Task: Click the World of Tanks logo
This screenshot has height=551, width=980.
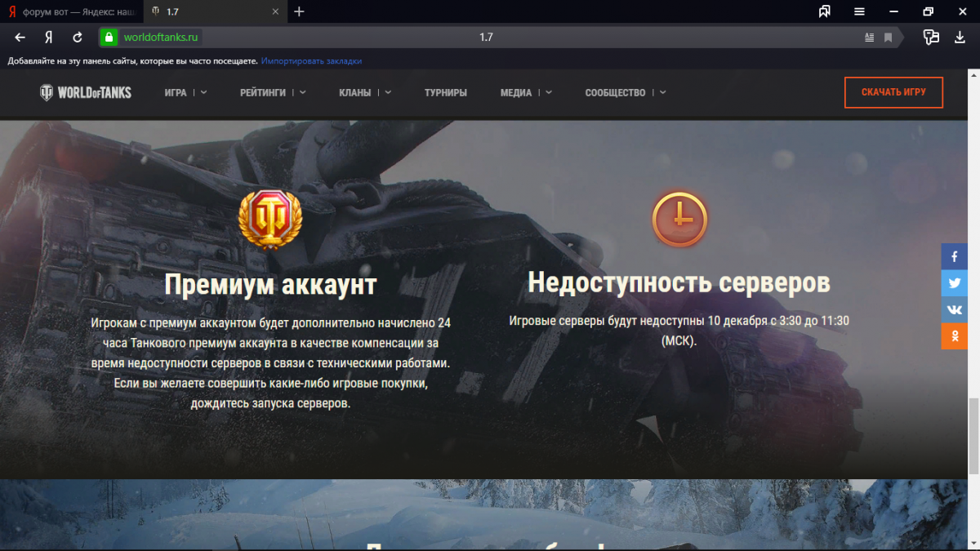Action: pos(85,92)
